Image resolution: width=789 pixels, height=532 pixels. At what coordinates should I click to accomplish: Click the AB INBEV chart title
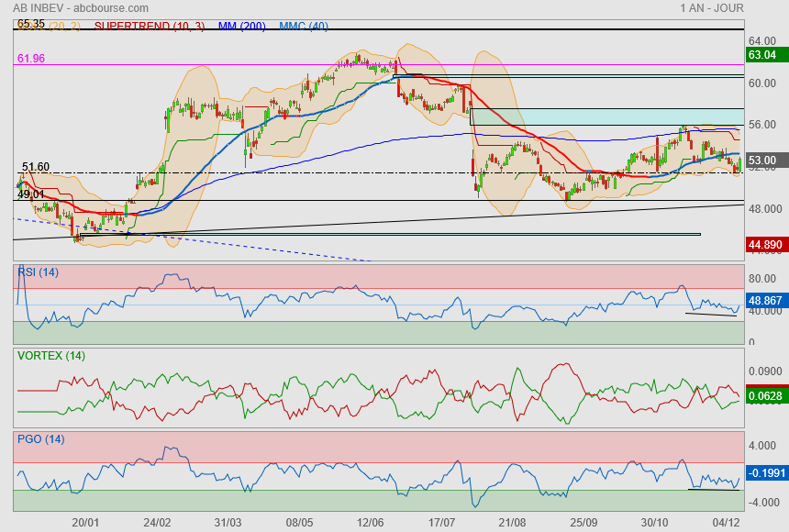point(72,8)
